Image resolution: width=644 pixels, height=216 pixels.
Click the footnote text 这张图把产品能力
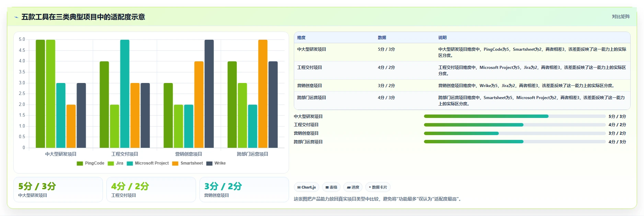pyautogui.click(x=378, y=199)
